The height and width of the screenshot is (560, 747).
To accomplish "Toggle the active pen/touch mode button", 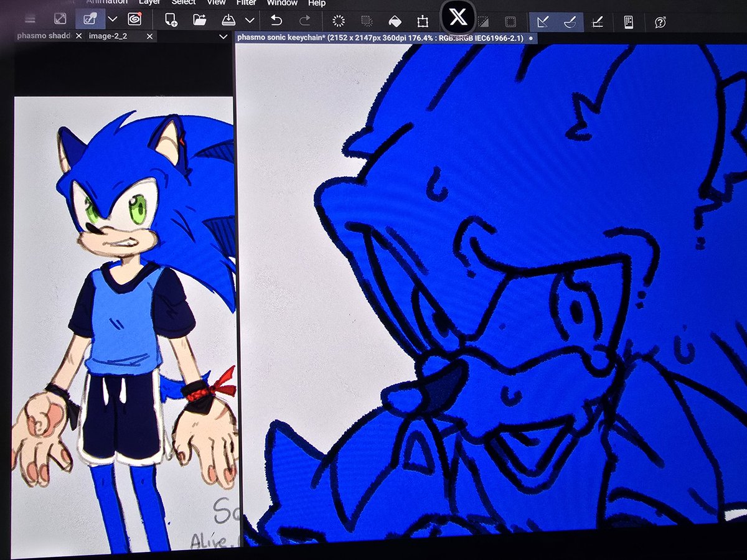I will point(90,19).
